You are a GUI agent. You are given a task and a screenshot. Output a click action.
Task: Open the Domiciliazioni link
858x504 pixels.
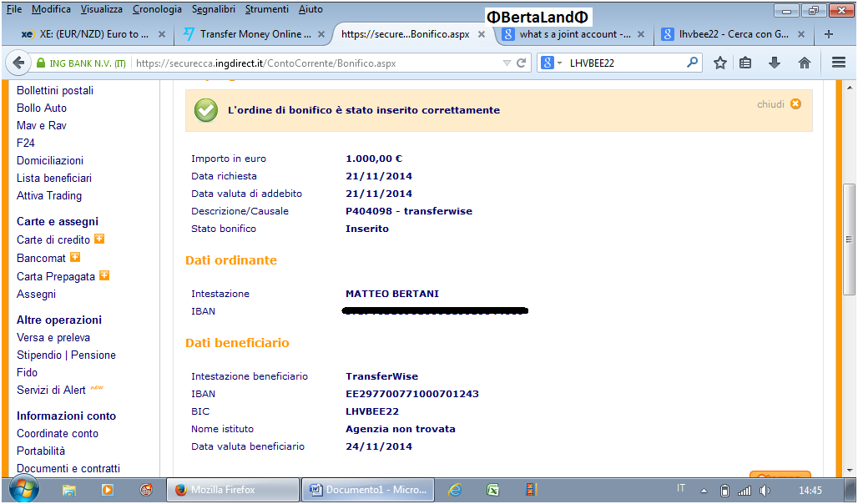tap(50, 160)
